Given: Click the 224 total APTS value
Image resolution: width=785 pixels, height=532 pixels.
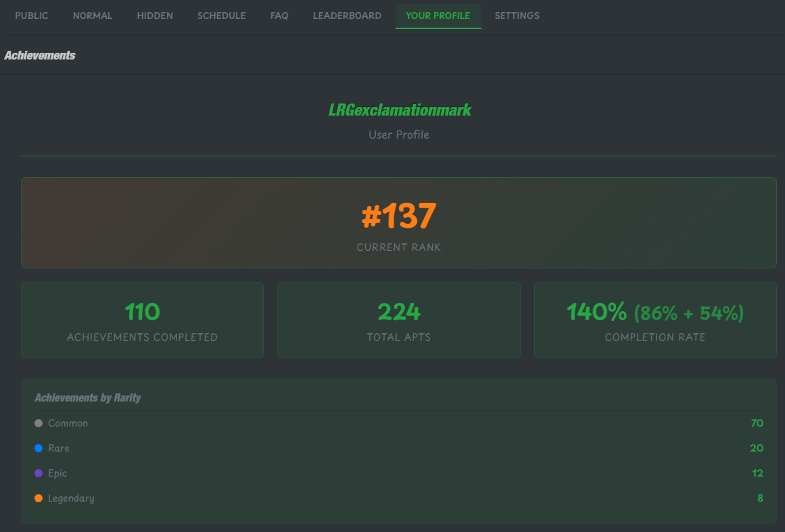Looking at the screenshot, I should [x=398, y=312].
